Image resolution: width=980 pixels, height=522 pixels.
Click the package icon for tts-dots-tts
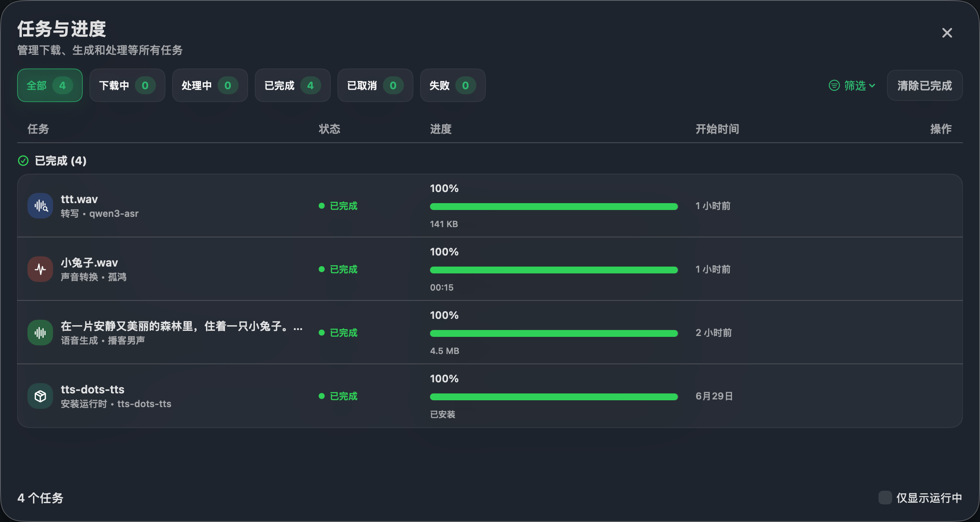(x=40, y=396)
